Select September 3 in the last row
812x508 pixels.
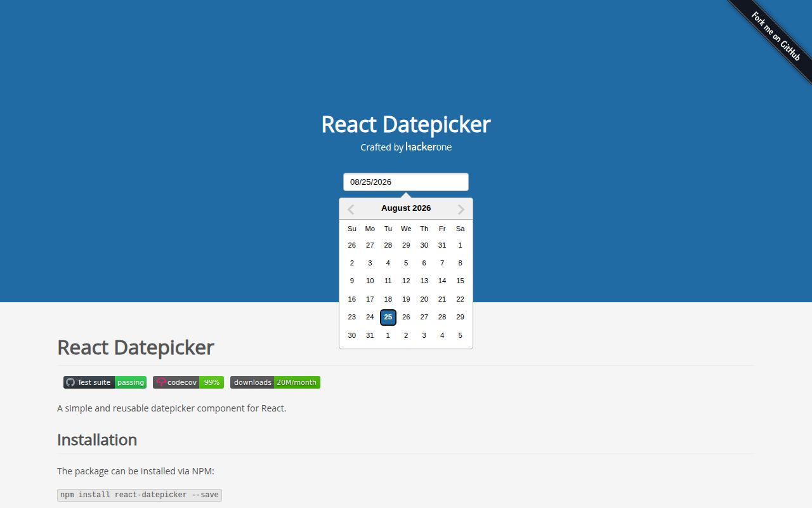pos(424,335)
